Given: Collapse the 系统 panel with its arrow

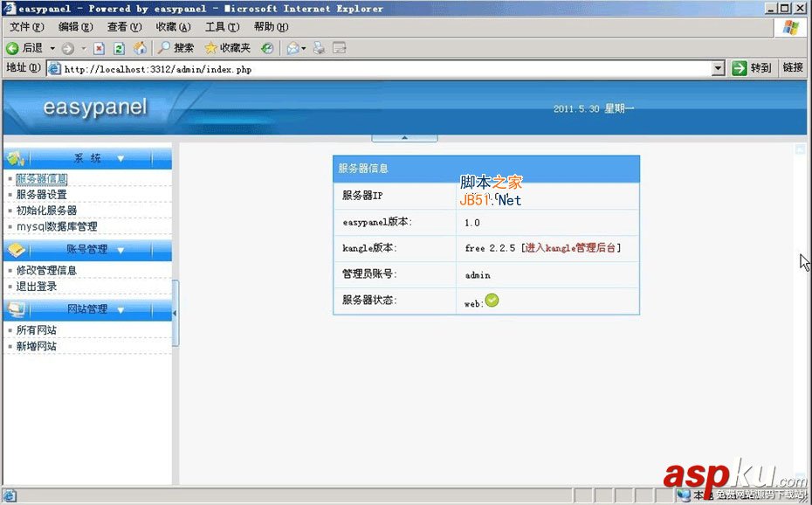Looking at the screenshot, I should 120,158.
